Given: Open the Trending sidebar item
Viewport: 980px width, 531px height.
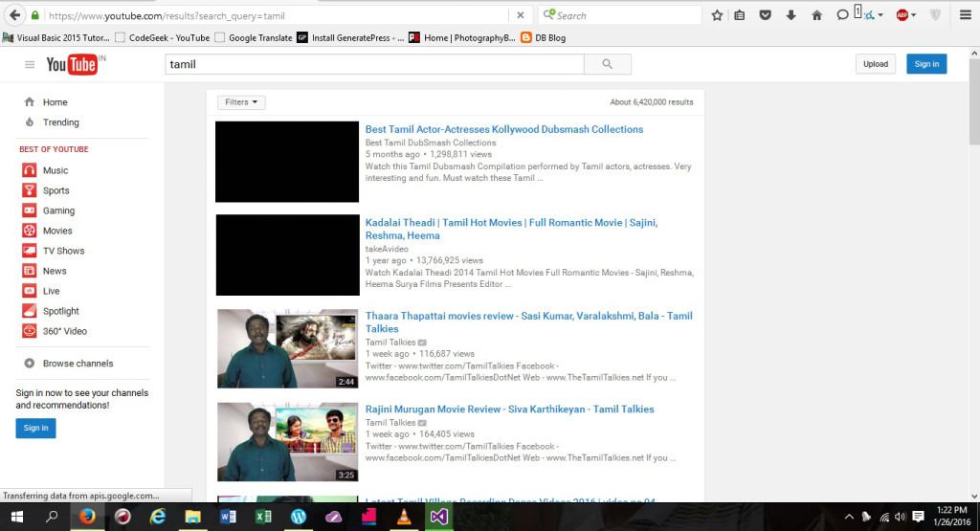Looking at the screenshot, I should (x=60, y=122).
